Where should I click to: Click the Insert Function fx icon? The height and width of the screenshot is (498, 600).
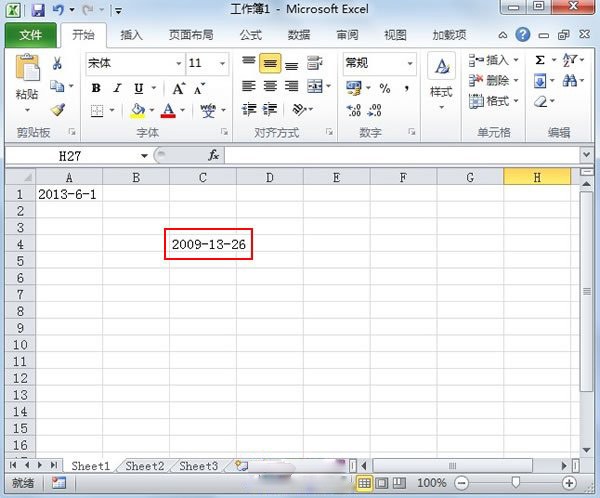coord(214,155)
